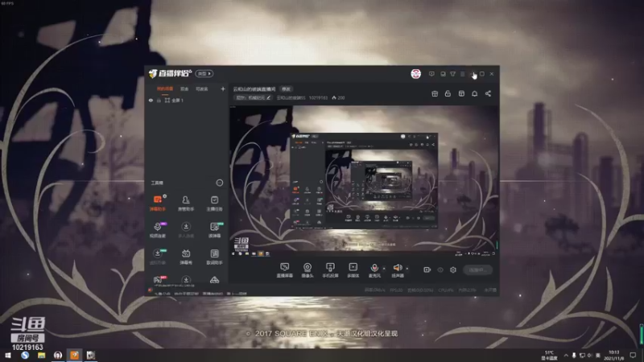The image size is (644, 362).
Task: Click the pill button beside the app logo
Action: [204, 73]
